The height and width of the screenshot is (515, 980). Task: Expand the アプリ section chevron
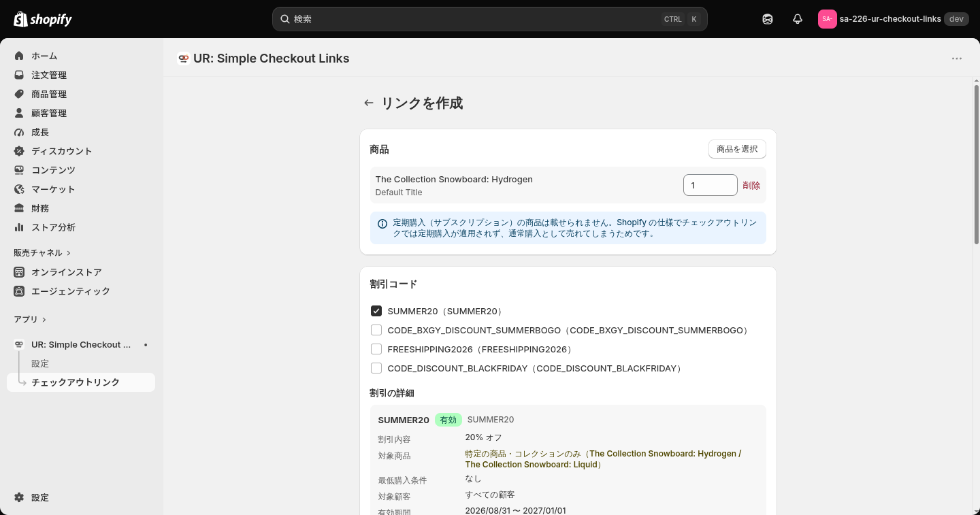pos(44,320)
